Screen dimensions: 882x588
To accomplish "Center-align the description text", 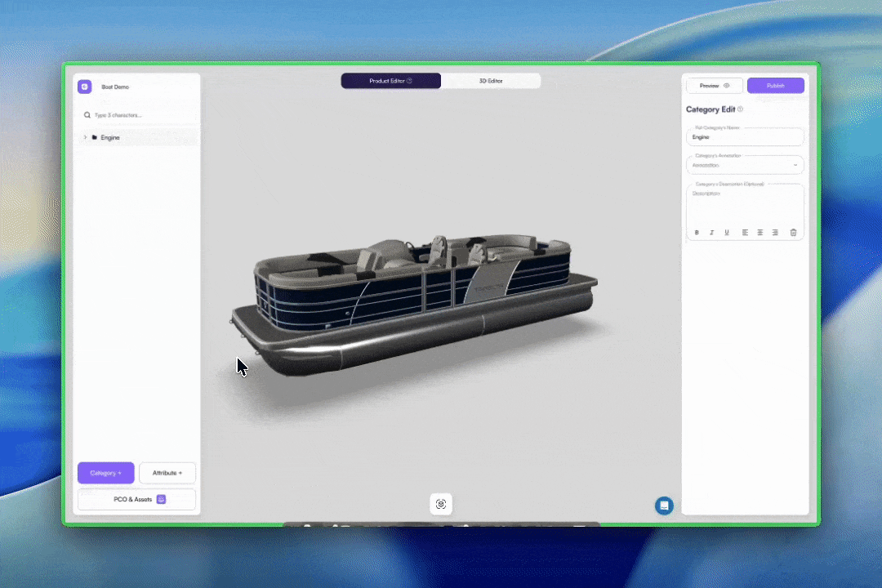I will click(x=759, y=233).
